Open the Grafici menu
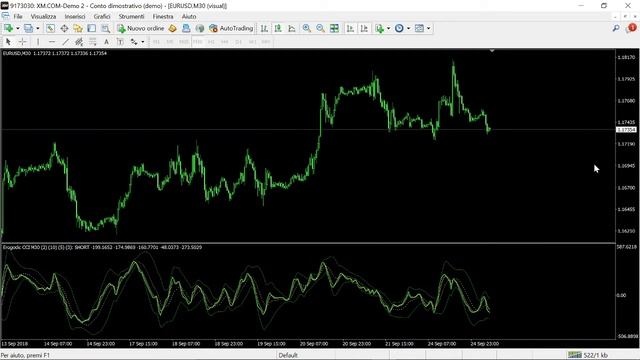Screen dimensions: 640x360 (102, 16)
